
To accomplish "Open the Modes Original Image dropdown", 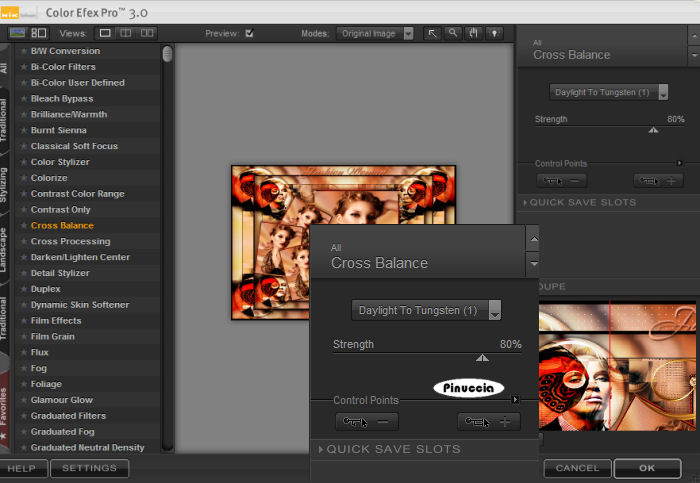I will (375, 33).
